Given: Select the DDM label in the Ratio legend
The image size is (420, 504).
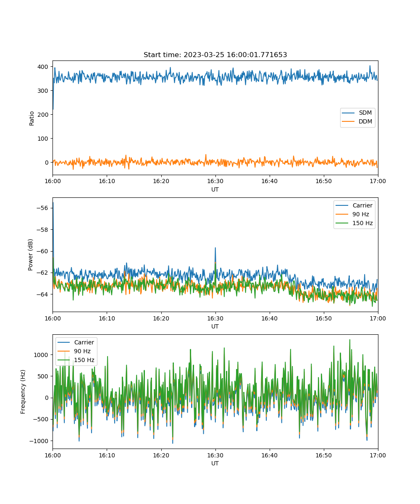Looking at the screenshot, I should click(365, 122).
